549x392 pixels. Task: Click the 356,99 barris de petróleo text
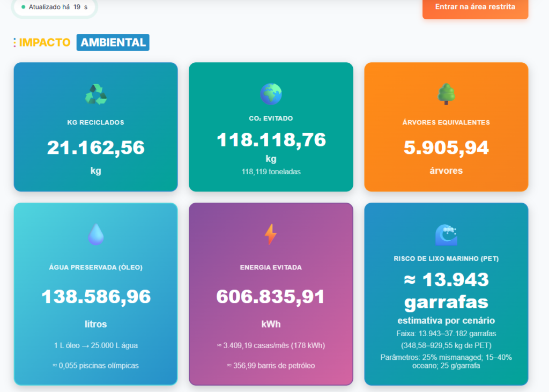point(271,366)
